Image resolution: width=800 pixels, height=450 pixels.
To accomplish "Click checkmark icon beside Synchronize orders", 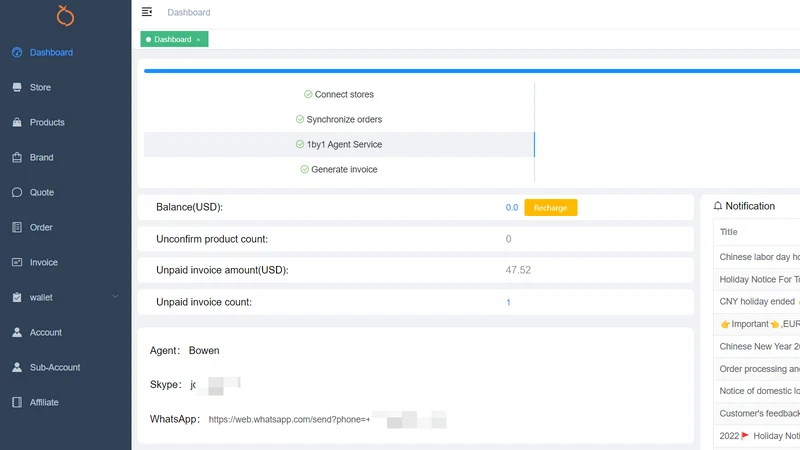I will pos(300,119).
